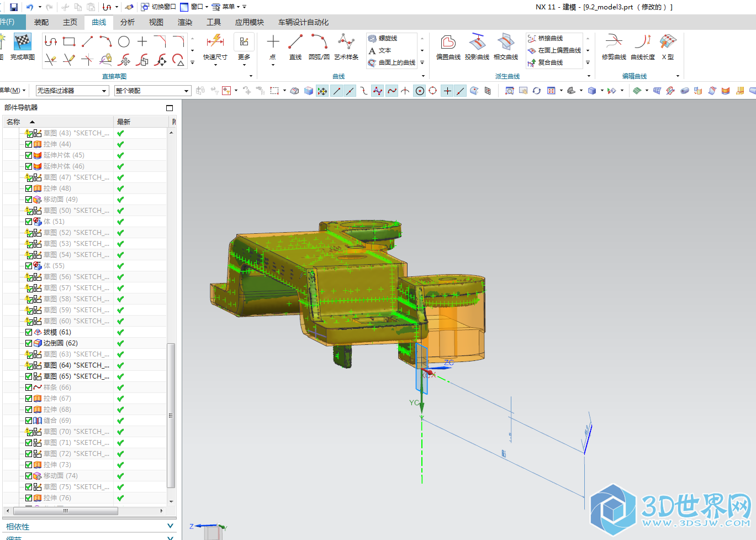Click the Rotate view icon in top border bar
Image resolution: width=756 pixels, height=540 pixels.
(x=536, y=91)
